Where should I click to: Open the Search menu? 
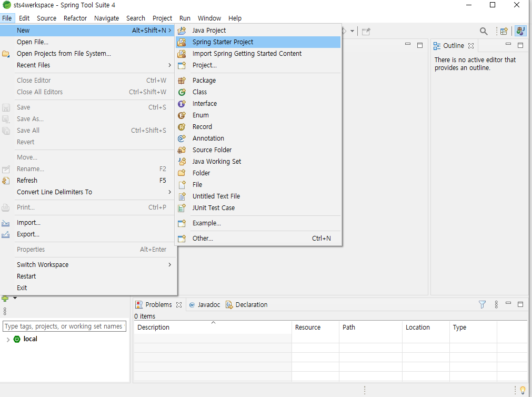point(136,18)
